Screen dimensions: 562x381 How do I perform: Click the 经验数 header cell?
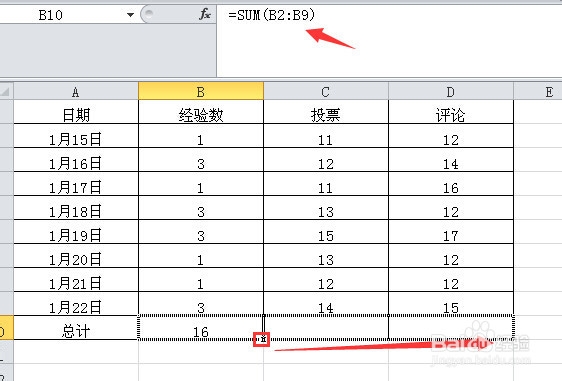201,112
